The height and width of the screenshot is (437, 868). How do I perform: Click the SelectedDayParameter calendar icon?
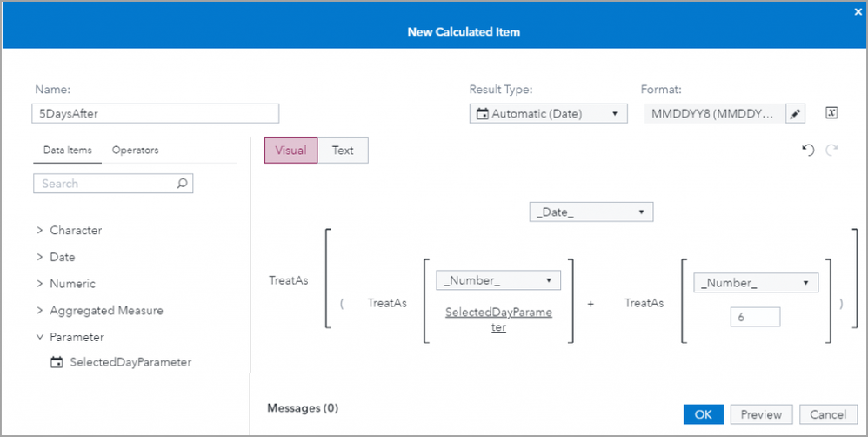[x=57, y=362]
